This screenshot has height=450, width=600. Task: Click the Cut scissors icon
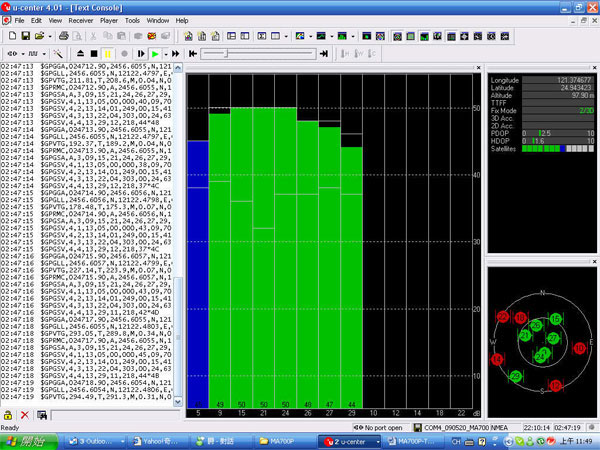click(x=93, y=36)
